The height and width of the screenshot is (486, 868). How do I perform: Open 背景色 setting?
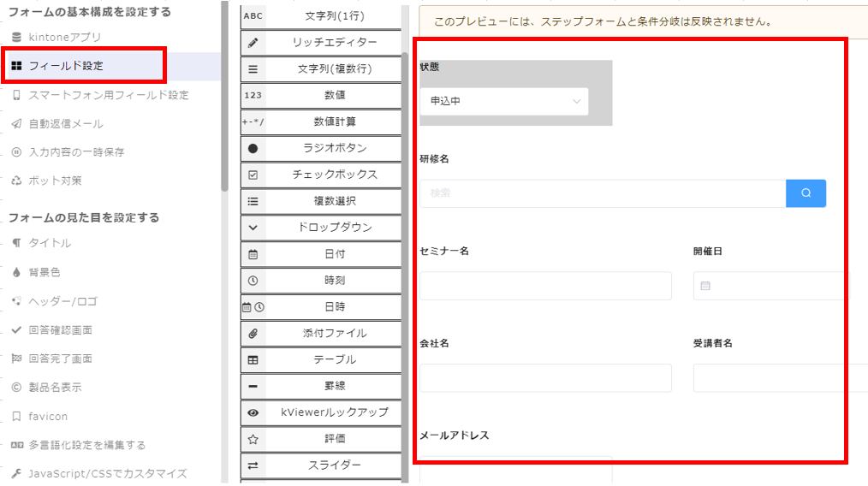tap(45, 272)
